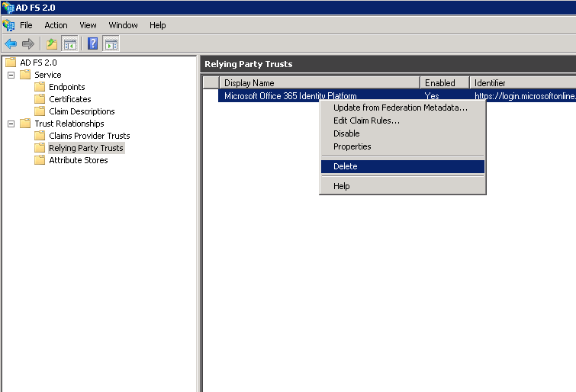Choose Disable in the context menu
This screenshot has width=576, height=392.
coord(403,133)
